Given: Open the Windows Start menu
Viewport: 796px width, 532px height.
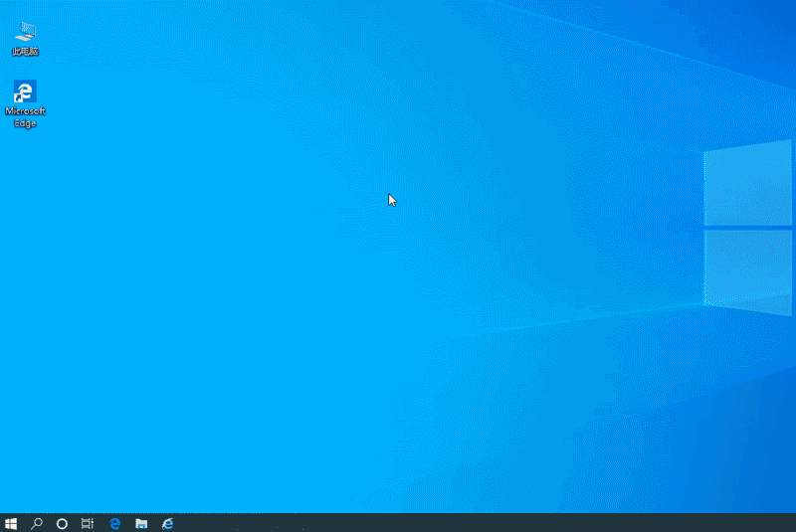Looking at the screenshot, I should pos(11,523).
